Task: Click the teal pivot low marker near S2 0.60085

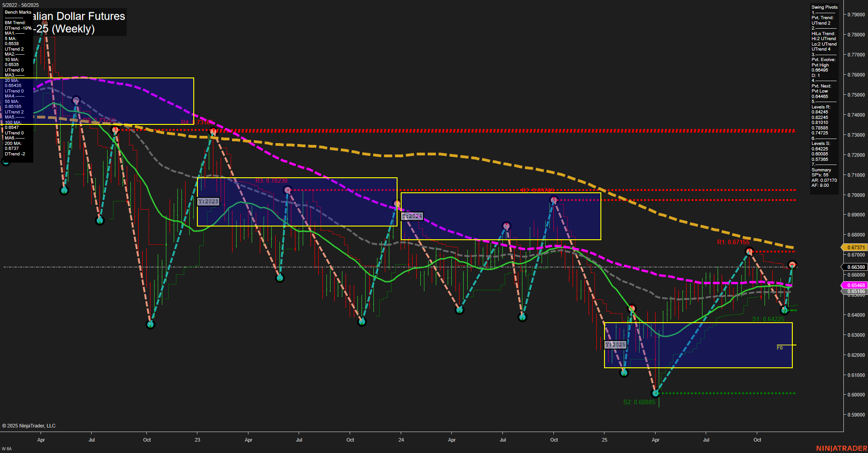Action: tap(656, 392)
